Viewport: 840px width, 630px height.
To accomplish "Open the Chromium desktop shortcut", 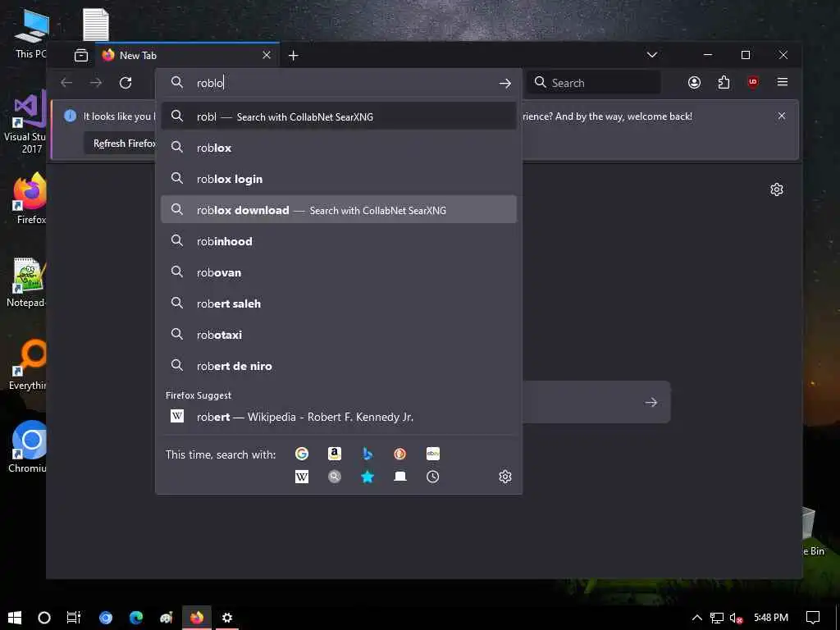I will (x=29, y=447).
